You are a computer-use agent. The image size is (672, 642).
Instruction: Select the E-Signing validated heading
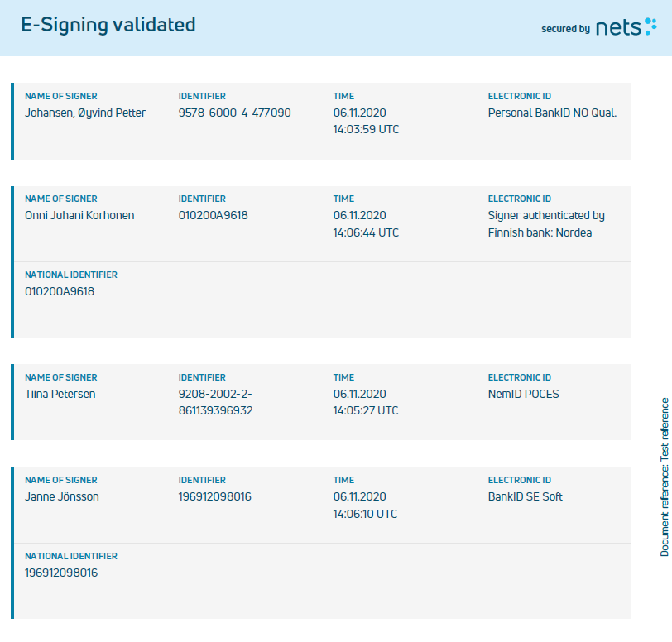tap(108, 25)
